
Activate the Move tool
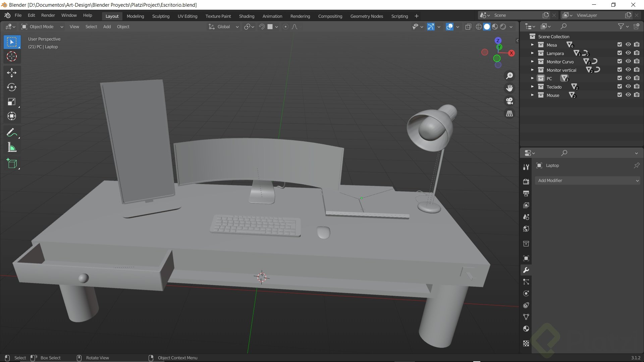click(12, 73)
